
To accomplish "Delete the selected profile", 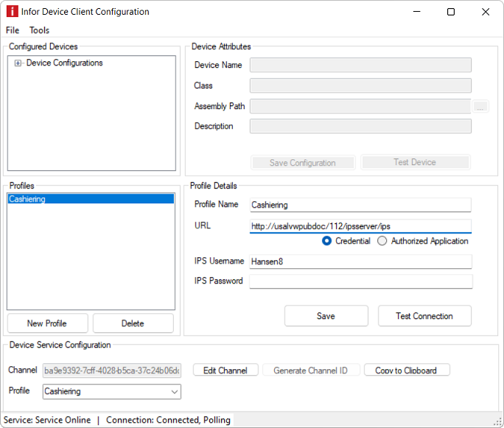I will (133, 323).
